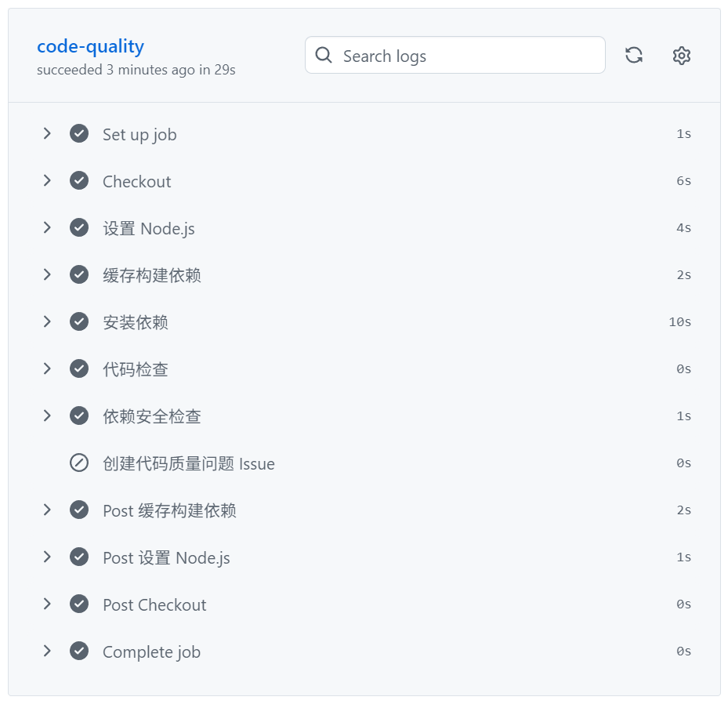Expand the Set up job step
The image size is (728, 704).
point(47,133)
